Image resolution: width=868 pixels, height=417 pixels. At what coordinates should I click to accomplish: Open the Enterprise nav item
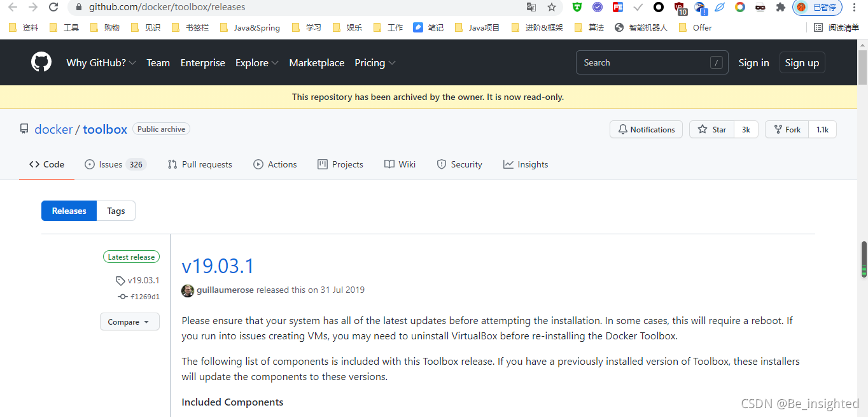[x=203, y=62]
